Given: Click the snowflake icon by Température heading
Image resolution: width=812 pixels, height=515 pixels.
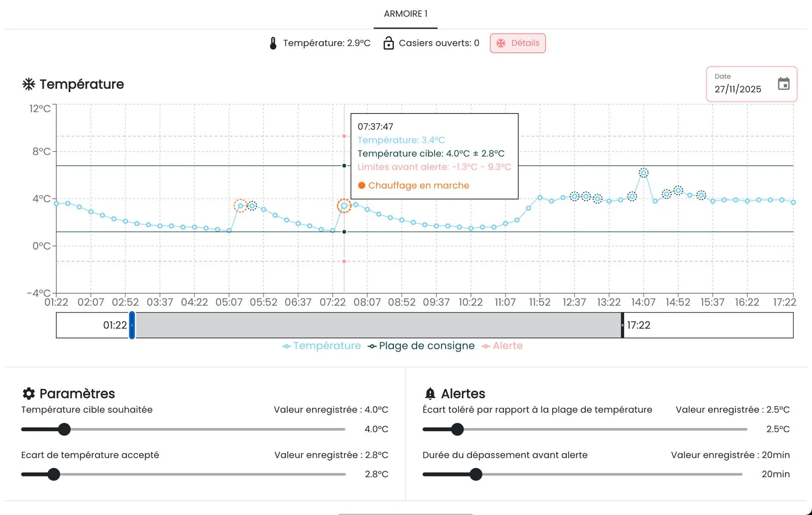Looking at the screenshot, I should [x=28, y=84].
